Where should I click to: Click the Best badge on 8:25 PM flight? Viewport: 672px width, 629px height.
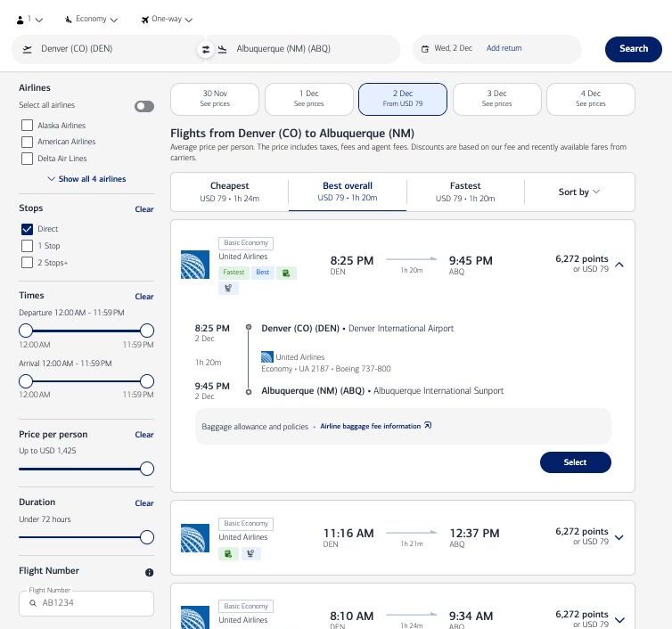click(263, 273)
